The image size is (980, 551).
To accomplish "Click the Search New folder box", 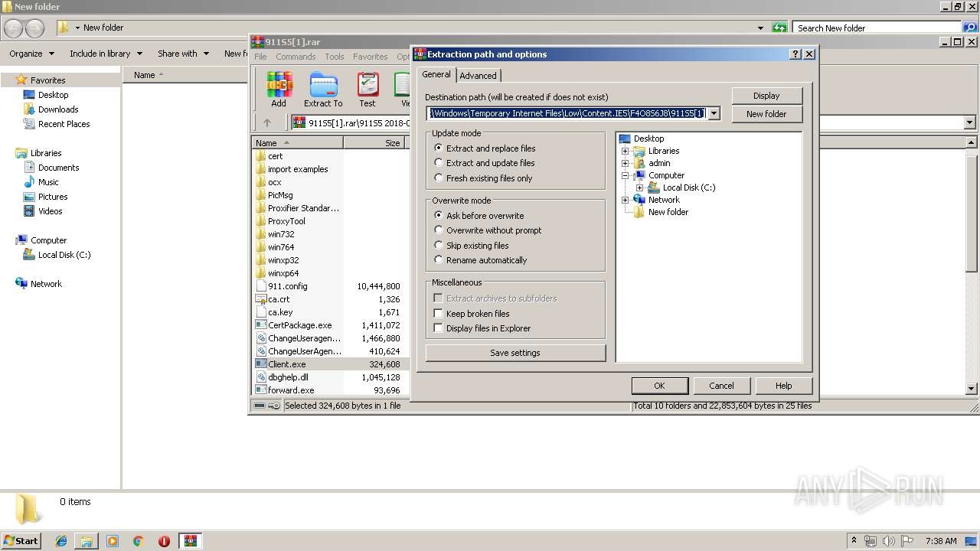I will (877, 28).
